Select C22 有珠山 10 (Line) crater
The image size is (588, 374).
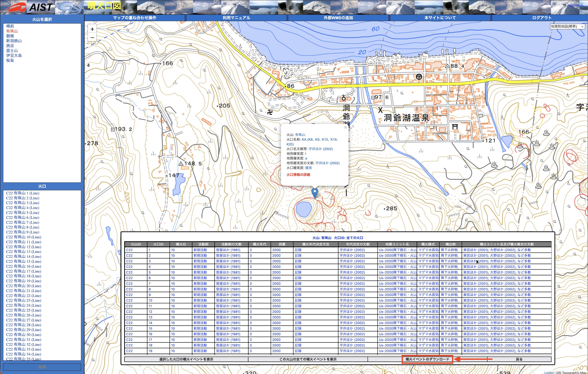[24, 237]
